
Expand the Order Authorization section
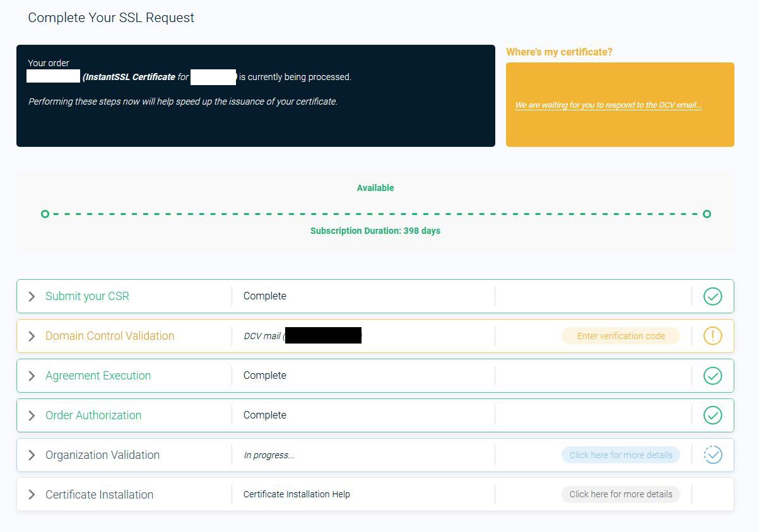32,415
